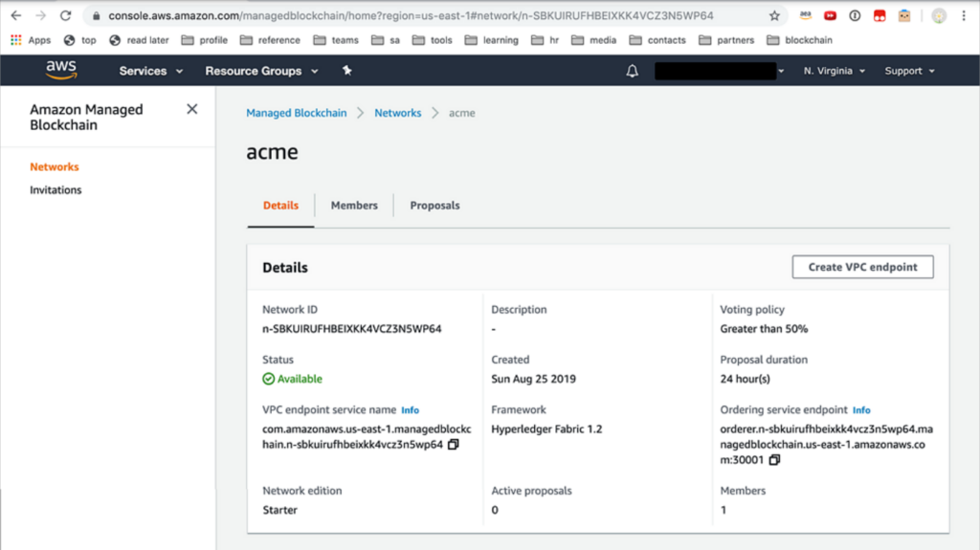Open the Chrome profile avatar

tap(939, 15)
